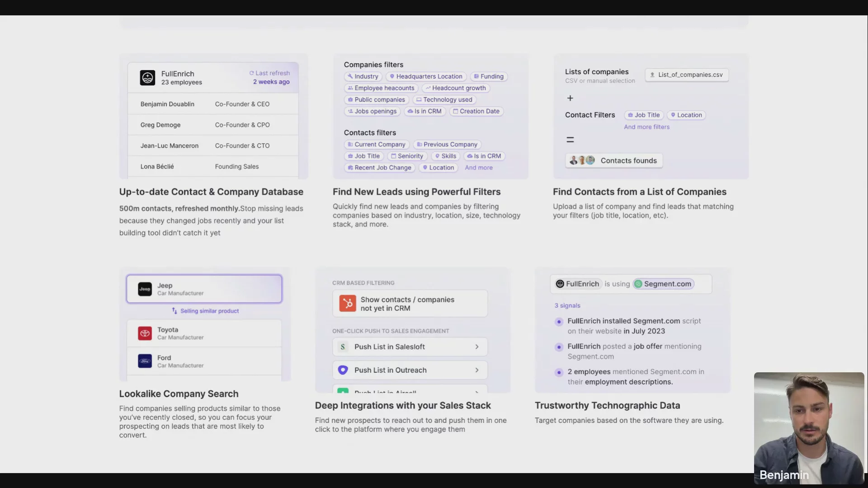Click the bullet for 2 employees mentioned
Image resolution: width=868 pixels, height=488 pixels.
tap(559, 372)
